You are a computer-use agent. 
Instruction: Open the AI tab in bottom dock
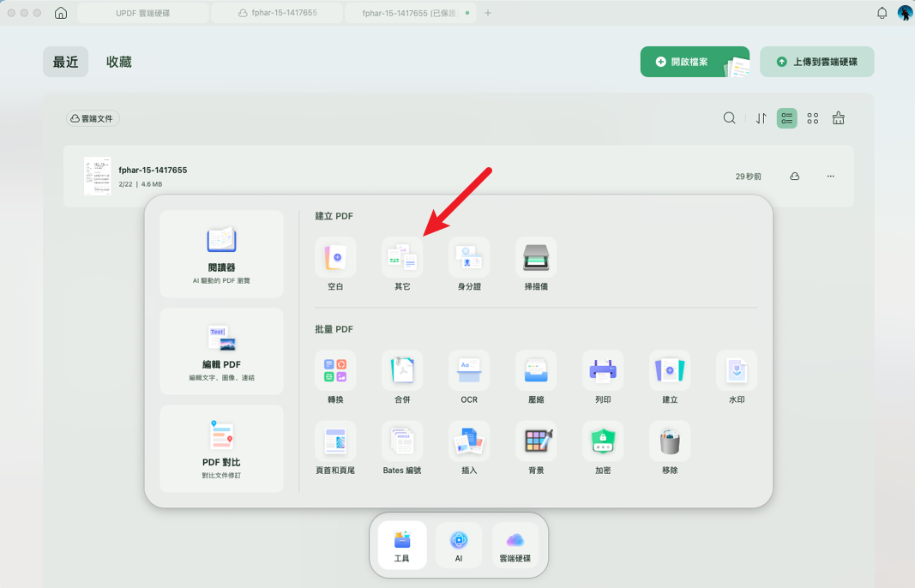point(459,545)
